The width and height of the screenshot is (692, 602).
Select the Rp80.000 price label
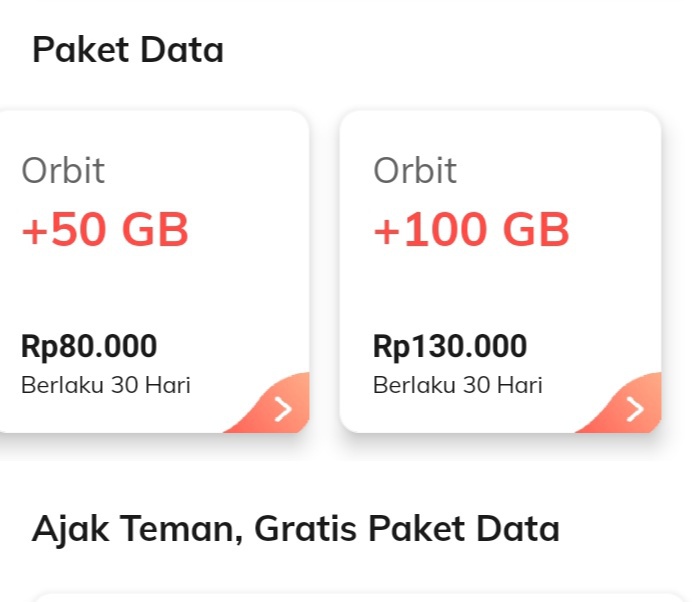[x=89, y=347]
